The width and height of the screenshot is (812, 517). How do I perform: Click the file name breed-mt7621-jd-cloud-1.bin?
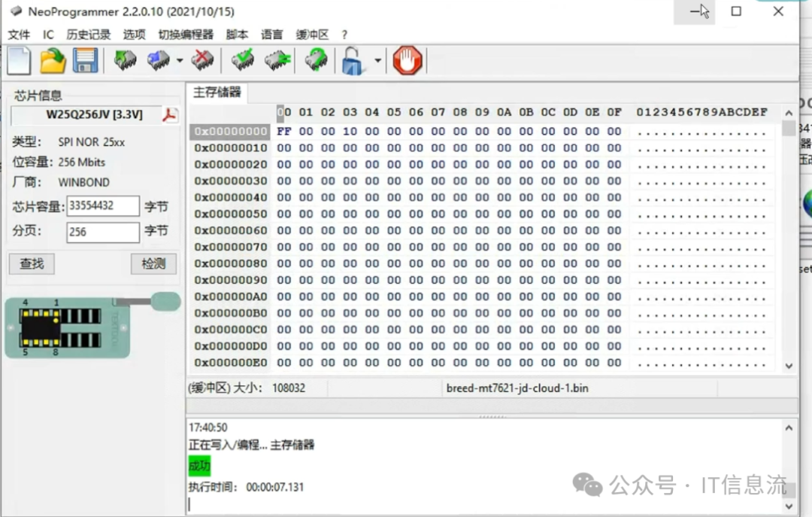pyautogui.click(x=517, y=388)
